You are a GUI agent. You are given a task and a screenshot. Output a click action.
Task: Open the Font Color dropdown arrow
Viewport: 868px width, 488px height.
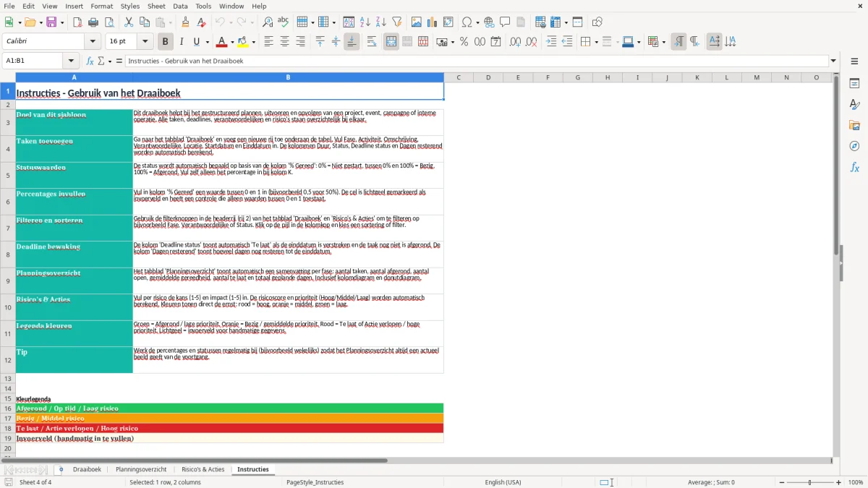(x=231, y=42)
